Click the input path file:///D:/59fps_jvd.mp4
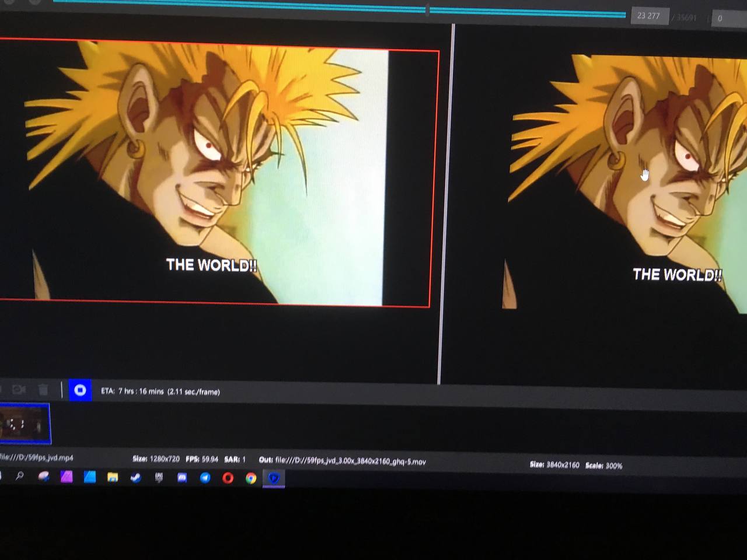747x560 pixels. 37,457
